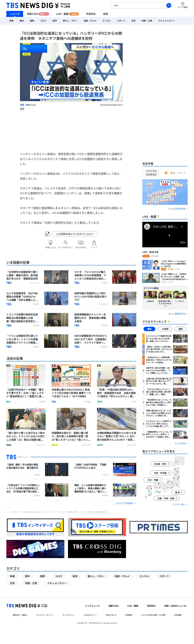Expand today's weather 最高 17℃ chevron
The image size is (194, 644).
(184, 173)
